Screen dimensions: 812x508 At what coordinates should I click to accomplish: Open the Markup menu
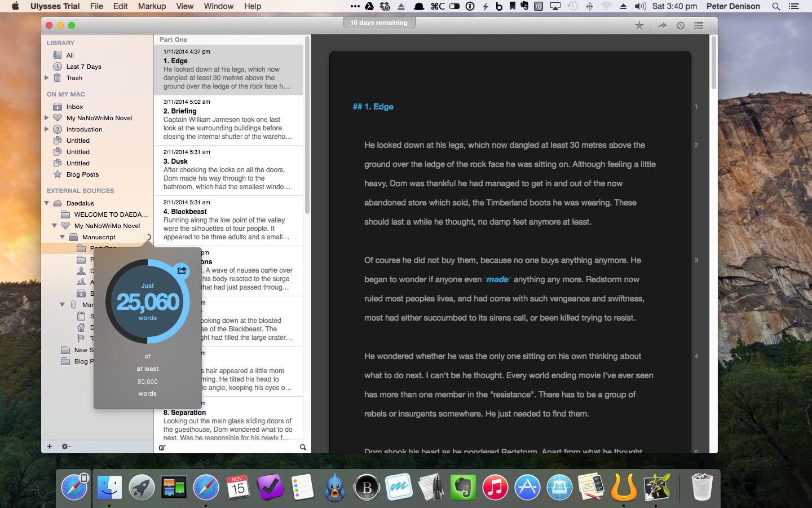click(152, 6)
